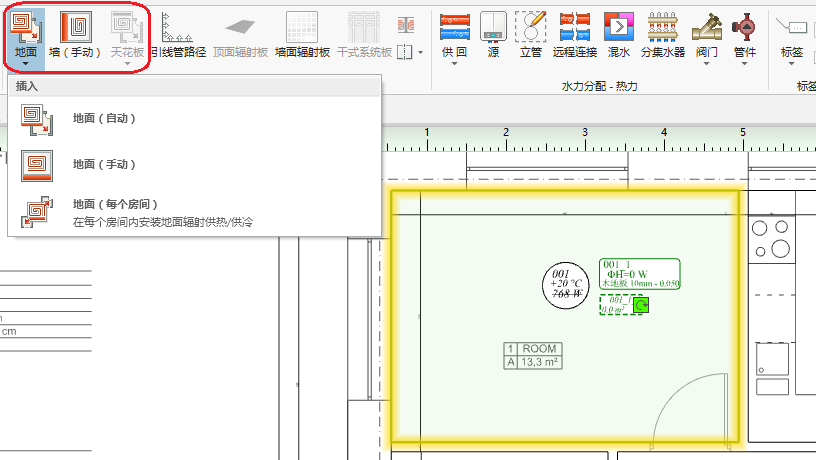Screen dimensions: 816x460
Task: Click the green rotate button in room
Action: coord(641,305)
